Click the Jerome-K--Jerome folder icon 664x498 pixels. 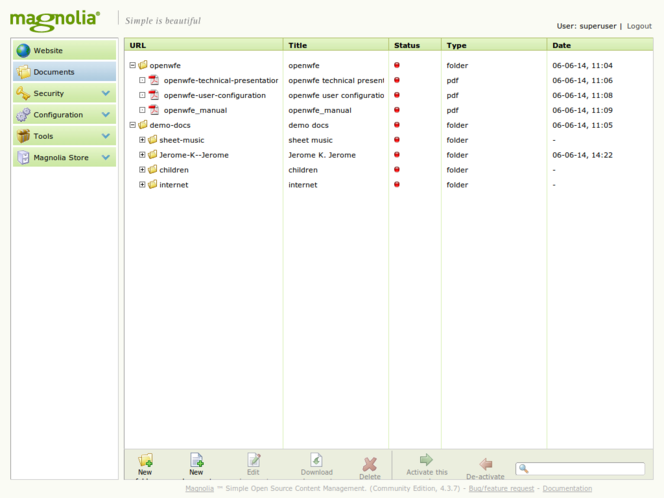click(153, 155)
